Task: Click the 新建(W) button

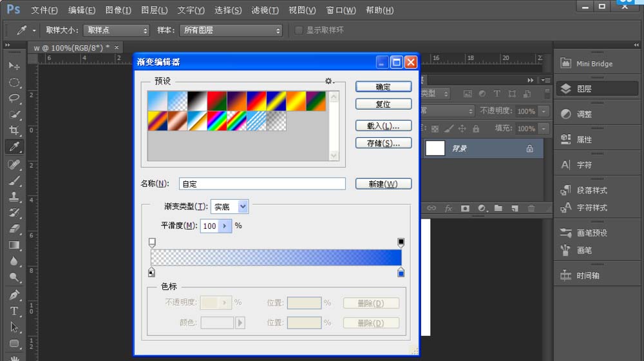Action: [383, 184]
